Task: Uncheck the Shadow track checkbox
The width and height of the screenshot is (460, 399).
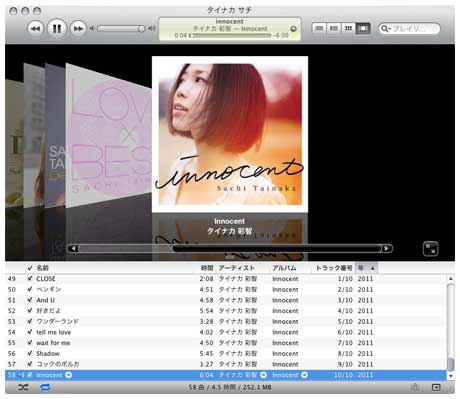Action: coord(30,353)
